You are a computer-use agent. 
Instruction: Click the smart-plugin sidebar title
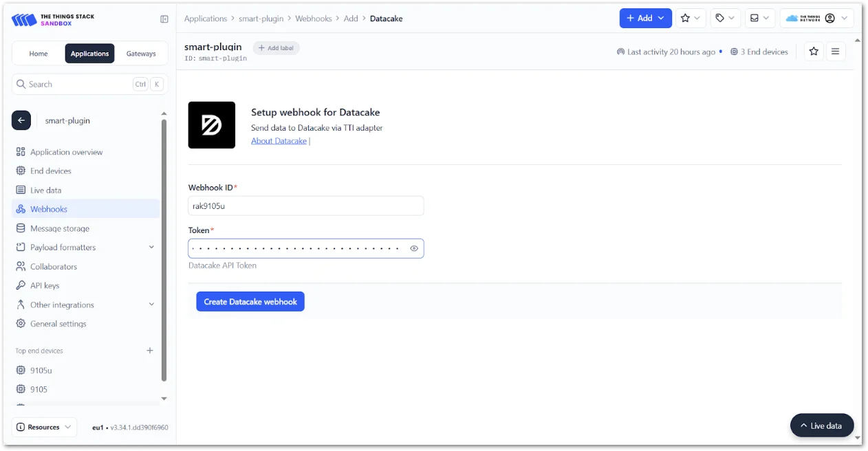(67, 120)
